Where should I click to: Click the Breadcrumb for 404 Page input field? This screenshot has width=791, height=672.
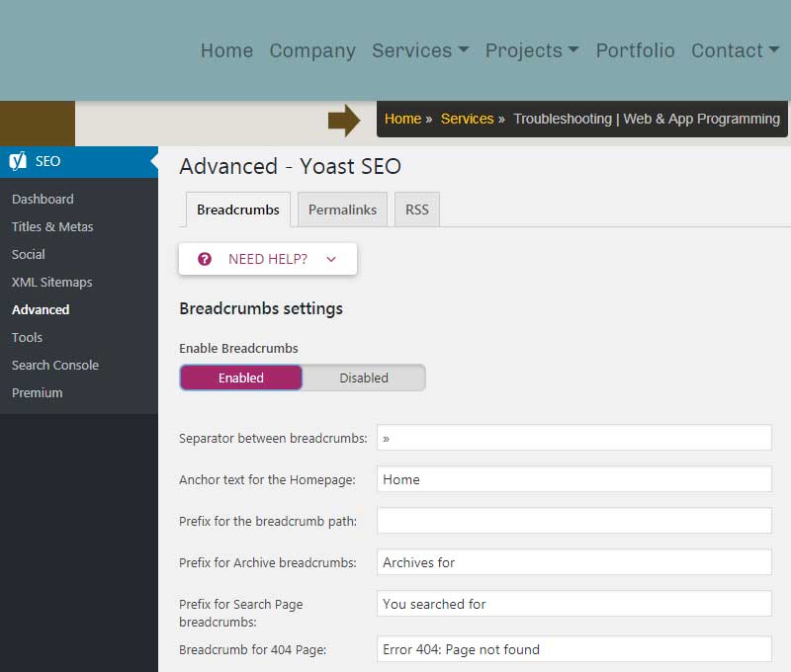573,649
